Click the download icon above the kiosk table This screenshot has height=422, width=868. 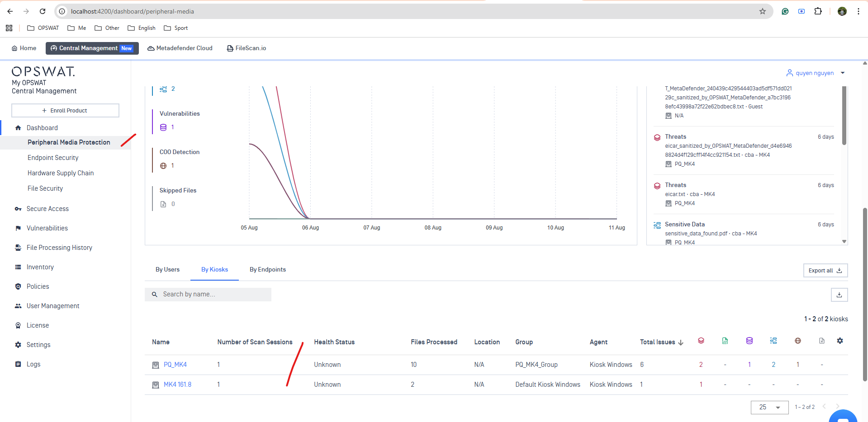(x=839, y=295)
